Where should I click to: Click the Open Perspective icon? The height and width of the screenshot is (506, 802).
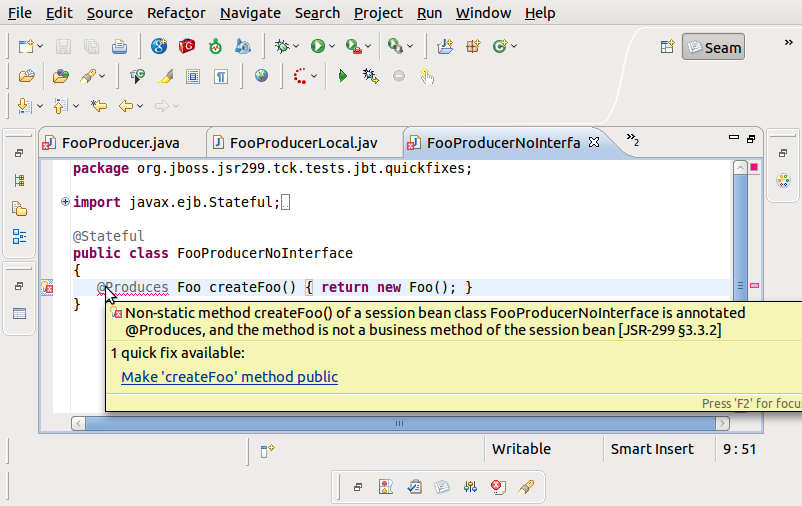click(667, 47)
